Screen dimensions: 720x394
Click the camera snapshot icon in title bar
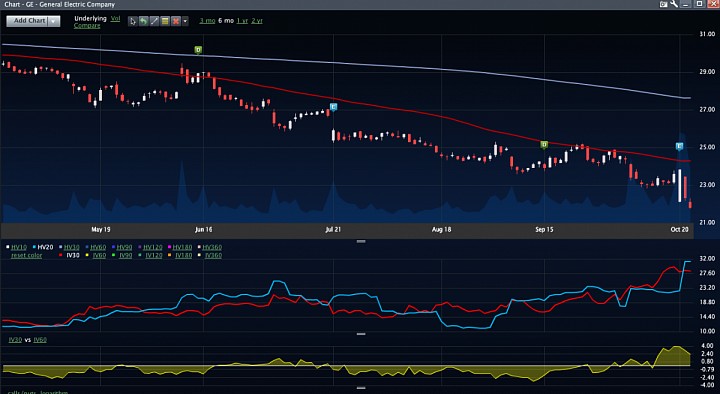[x=664, y=4]
